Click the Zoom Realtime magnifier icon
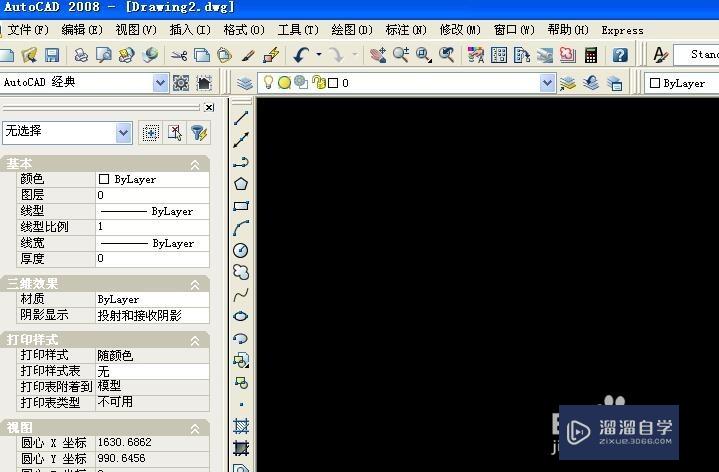The height and width of the screenshot is (472, 719). pyautogui.click(x=400, y=55)
